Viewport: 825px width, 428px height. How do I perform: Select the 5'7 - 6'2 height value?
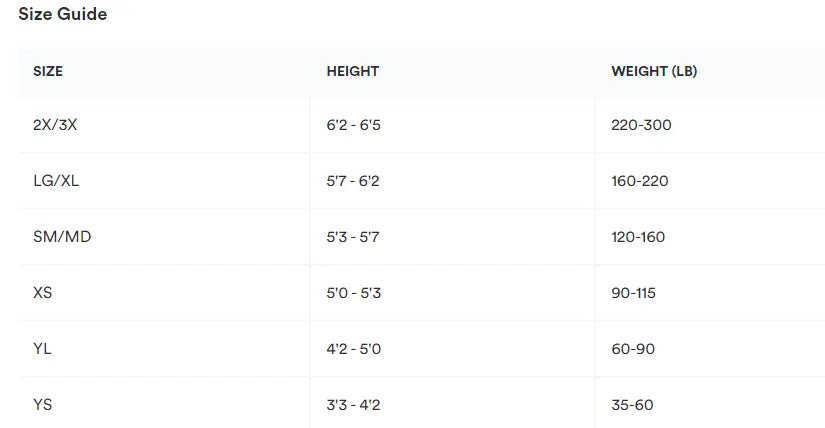pos(353,181)
